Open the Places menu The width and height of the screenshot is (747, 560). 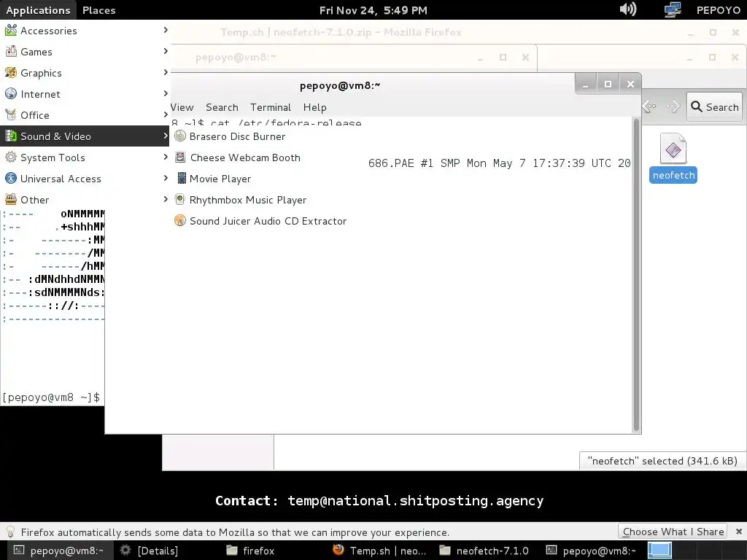(x=98, y=10)
